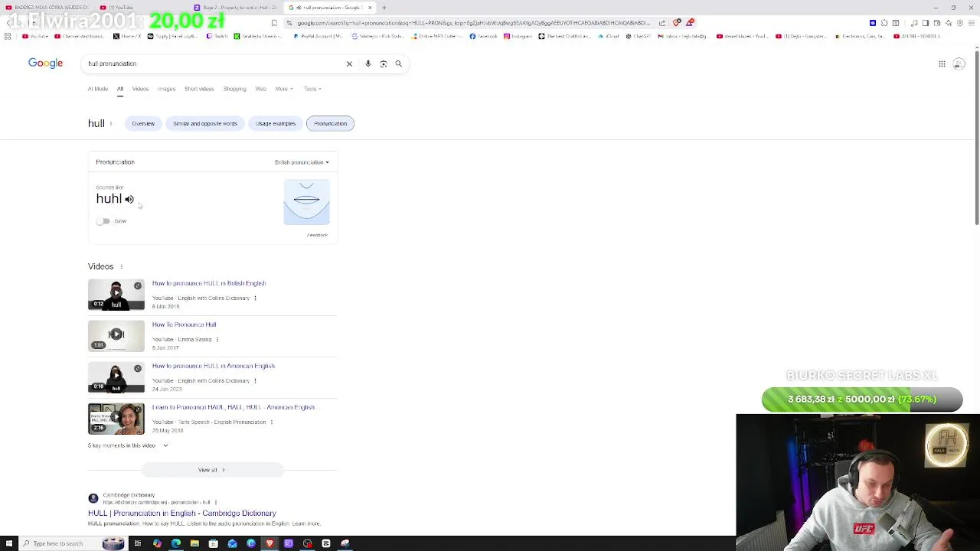Focus the browser address bar URL

click(473, 23)
